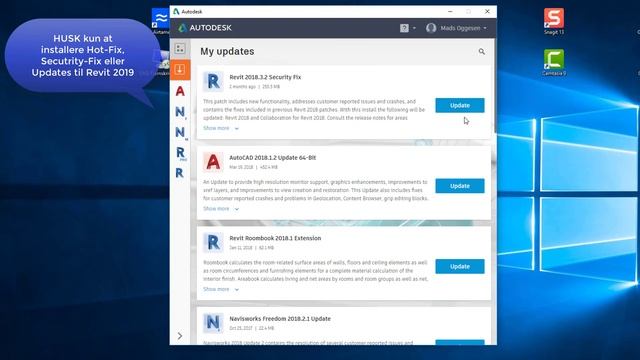
Task: Click the updates list vertical scrollbar
Action: (x=495, y=86)
